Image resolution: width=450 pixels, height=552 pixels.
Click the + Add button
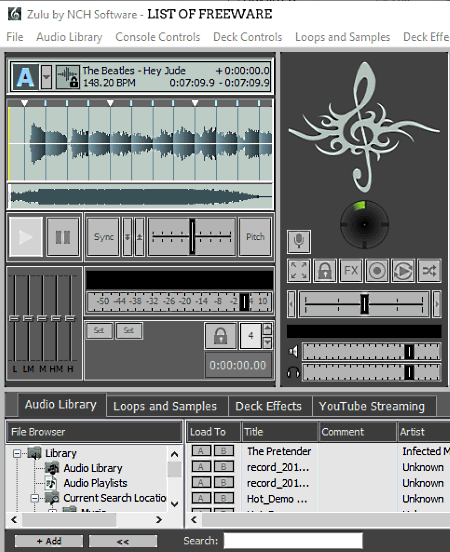point(49,541)
